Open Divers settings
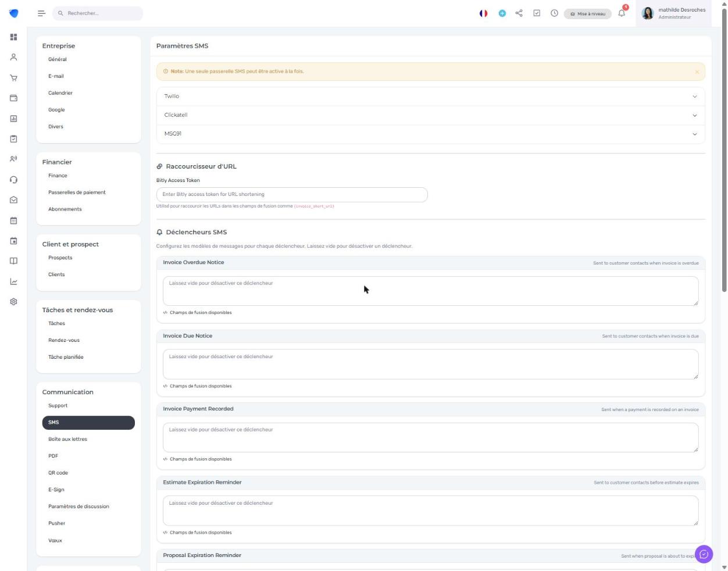The image size is (728, 571). (x=56, y=127)
